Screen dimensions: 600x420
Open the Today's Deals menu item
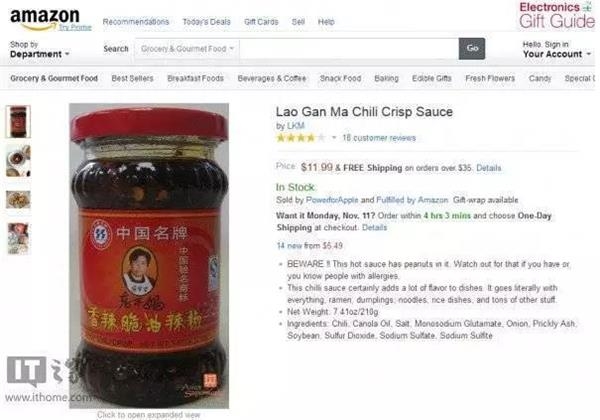click(x=207, y=22)
